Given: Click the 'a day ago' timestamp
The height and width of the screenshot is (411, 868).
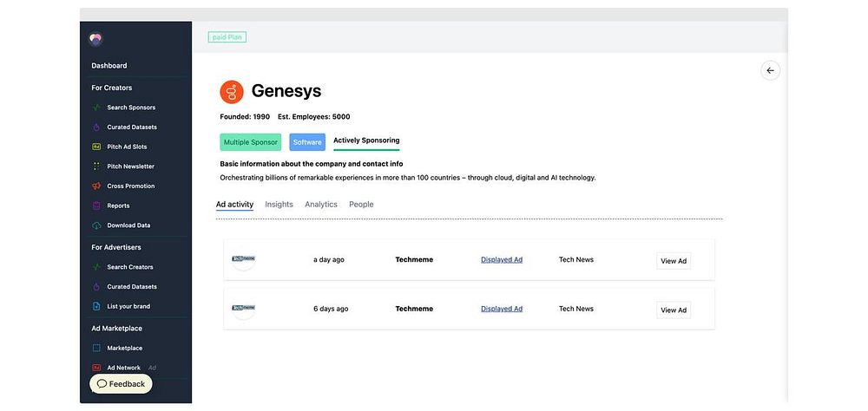Looking at the screenshot, I should 329,259.
